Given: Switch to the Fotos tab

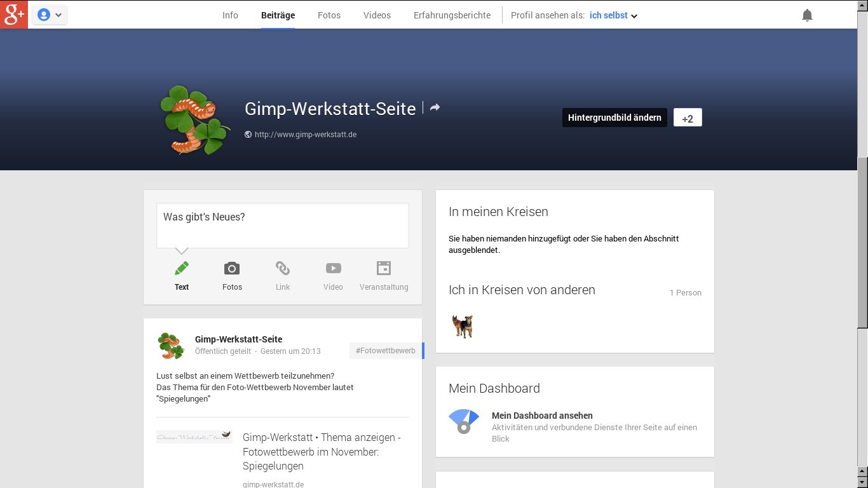Looking at the screenshot, I should point(329,15).
